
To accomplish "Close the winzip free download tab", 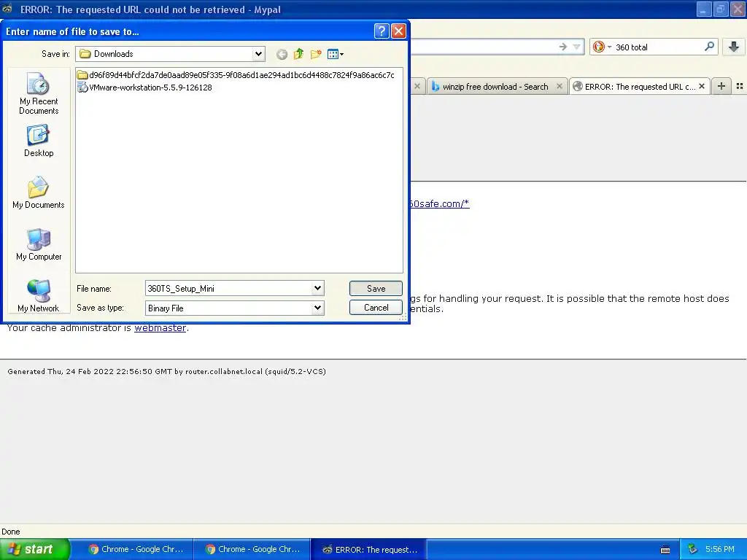I will tap(560, 86).
